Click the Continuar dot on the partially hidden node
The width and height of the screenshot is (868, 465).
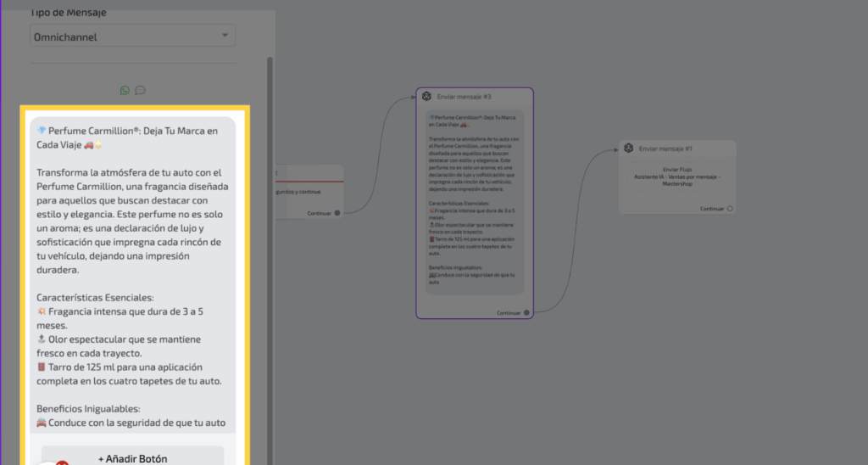337,213
